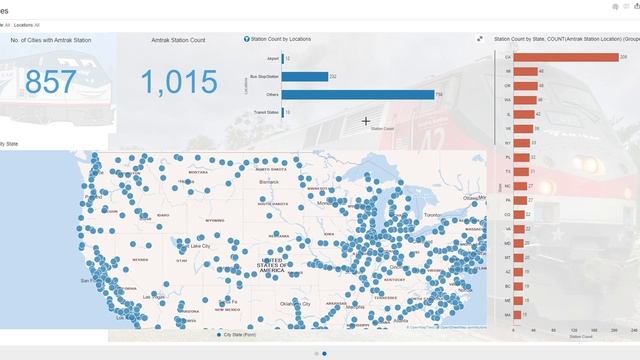Viewport: 640px width, 360px height.
Task: Click the Toronto label on the map
Action: pos(432,215)
